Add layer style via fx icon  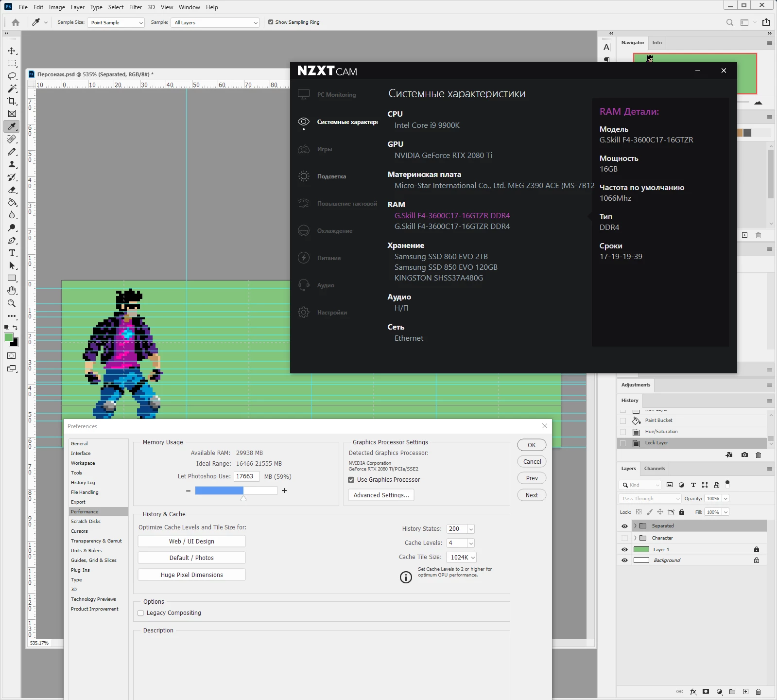[693, 692]
